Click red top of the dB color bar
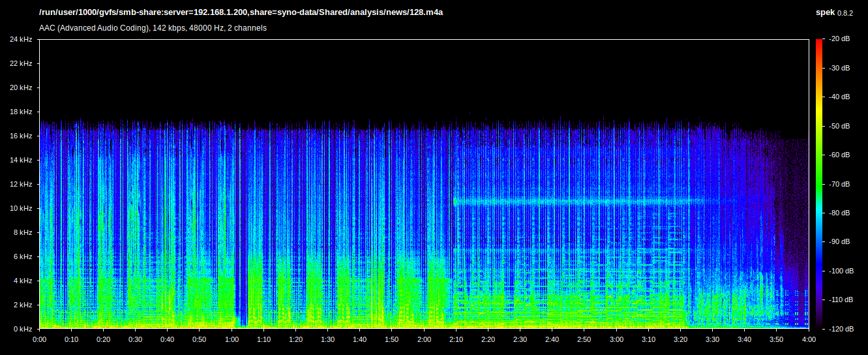Image resolution: width=868 pixels, height=355 pixels. (x=818, y=43)
